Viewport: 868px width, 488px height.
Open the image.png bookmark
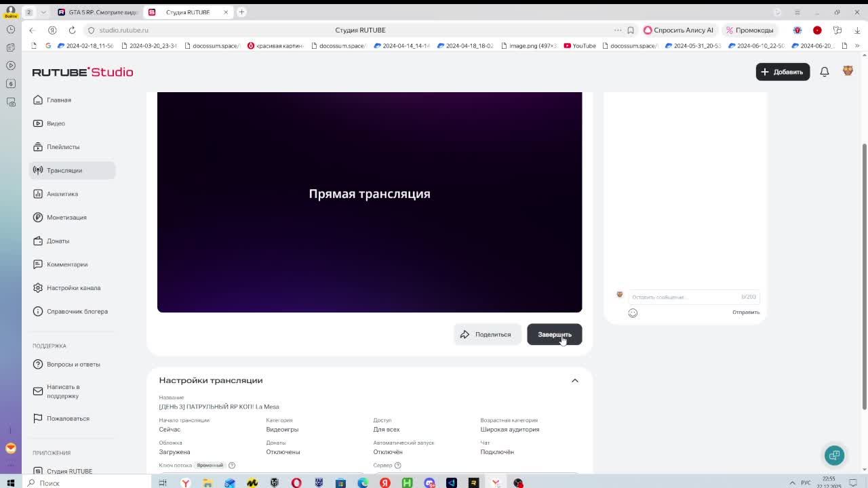pos(529,45)
